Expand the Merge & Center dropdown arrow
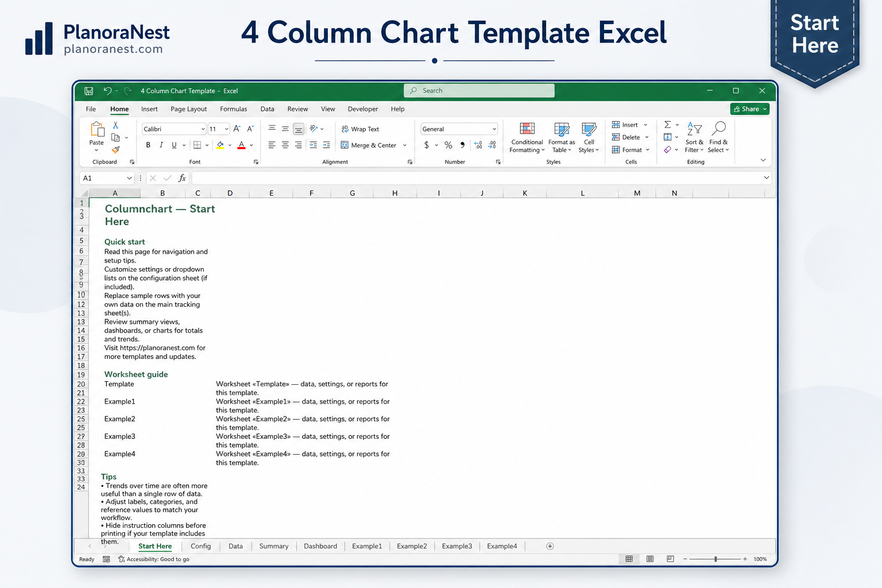 (405, 145)
